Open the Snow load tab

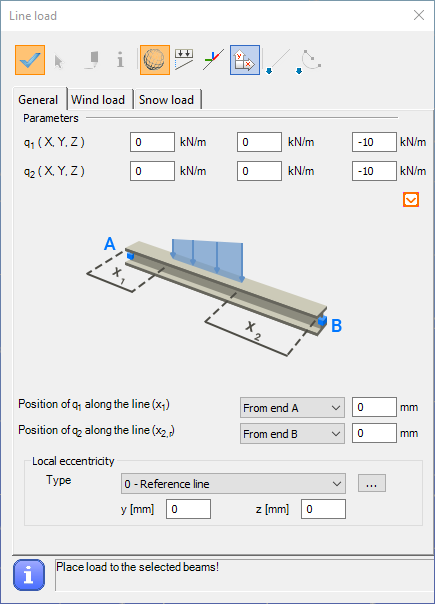tap(167, 100)
